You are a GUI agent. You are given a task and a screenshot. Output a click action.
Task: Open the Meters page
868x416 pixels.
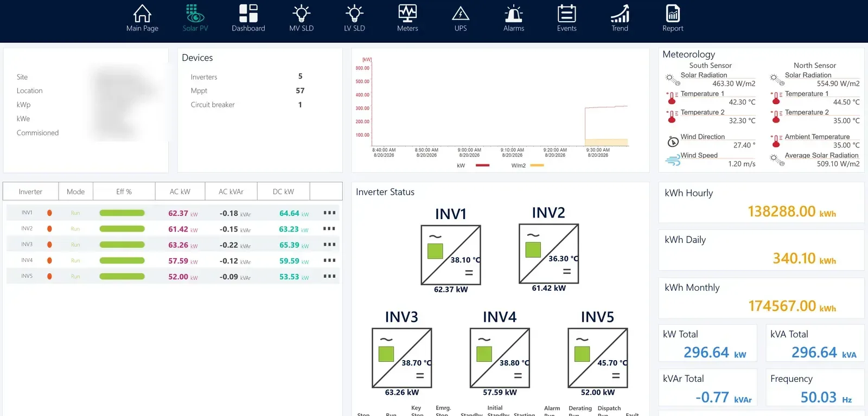[x=407, y=18]
